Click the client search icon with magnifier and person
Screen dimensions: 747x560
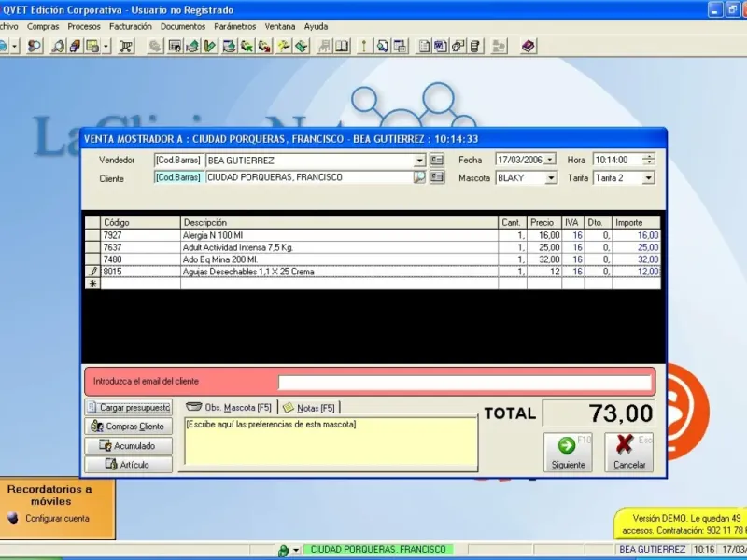pyautogui.click(x=35, y=46)
